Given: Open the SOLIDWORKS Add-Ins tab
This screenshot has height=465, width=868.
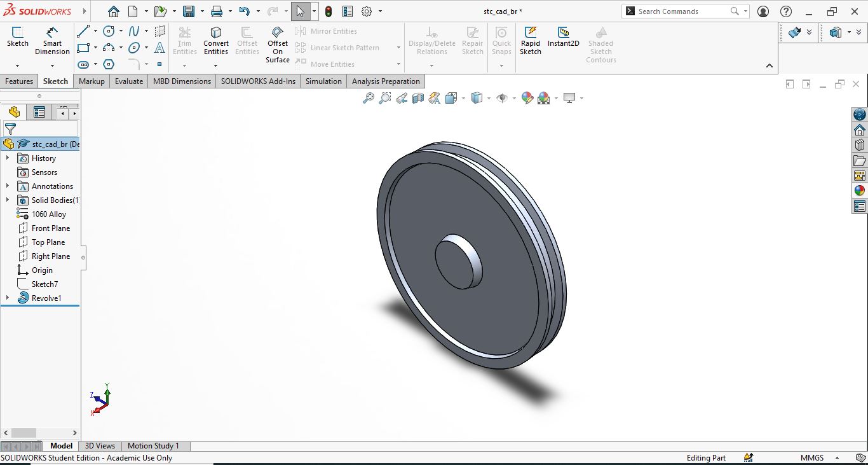Looking at the screenshot, I should (258, 81).
